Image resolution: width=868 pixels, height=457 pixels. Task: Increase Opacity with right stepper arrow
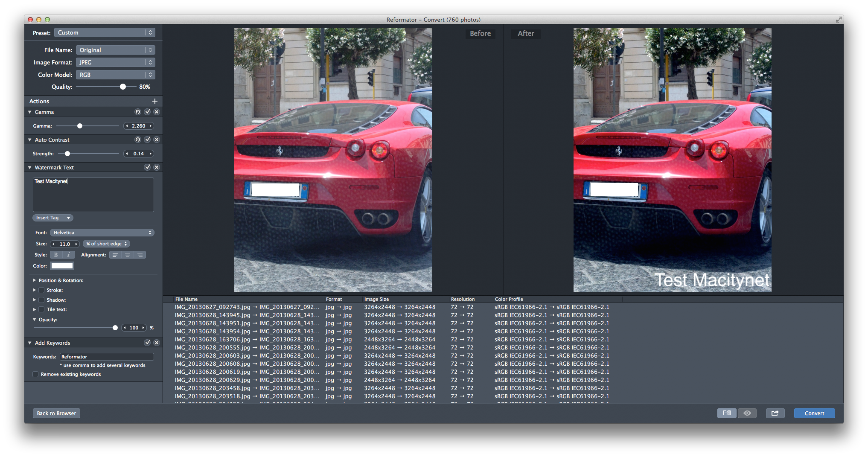click(143, 328)
